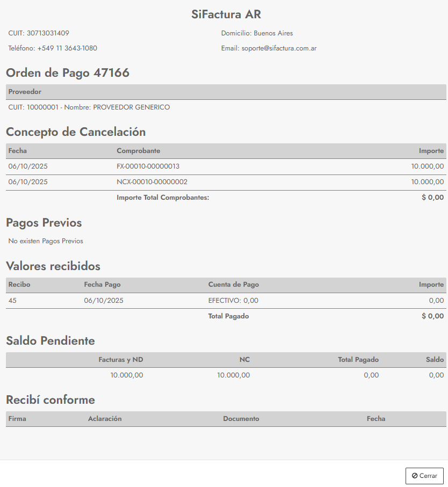
Task: Click recibo number 45
Action: point(12,301)
